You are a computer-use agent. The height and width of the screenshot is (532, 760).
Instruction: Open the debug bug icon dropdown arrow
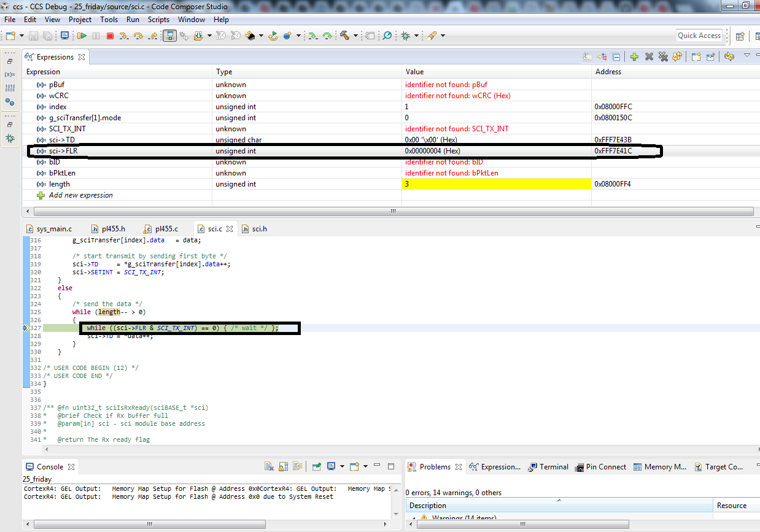click(x=416, y=36)
